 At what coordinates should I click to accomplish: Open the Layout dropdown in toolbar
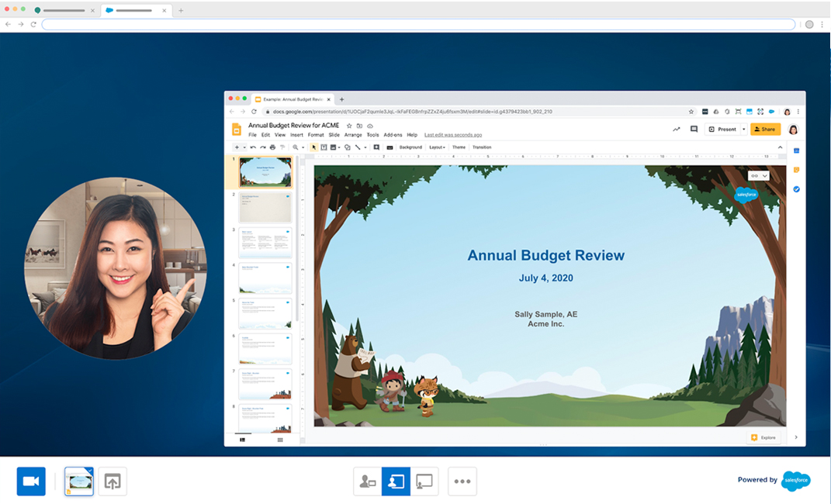(437, 147)
